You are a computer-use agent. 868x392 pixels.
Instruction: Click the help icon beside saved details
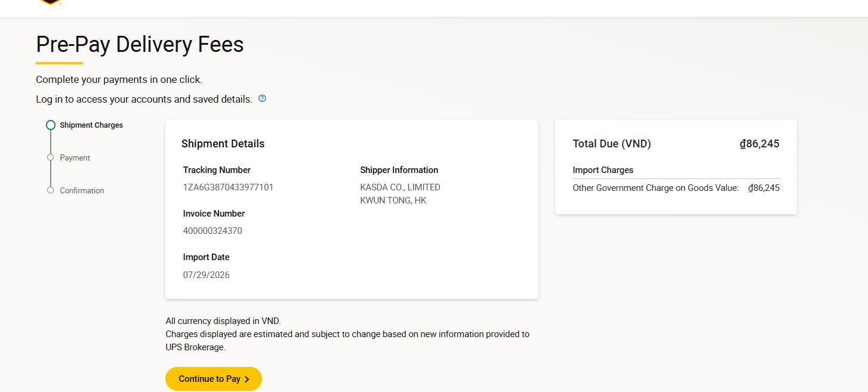[x=262, y=98]
